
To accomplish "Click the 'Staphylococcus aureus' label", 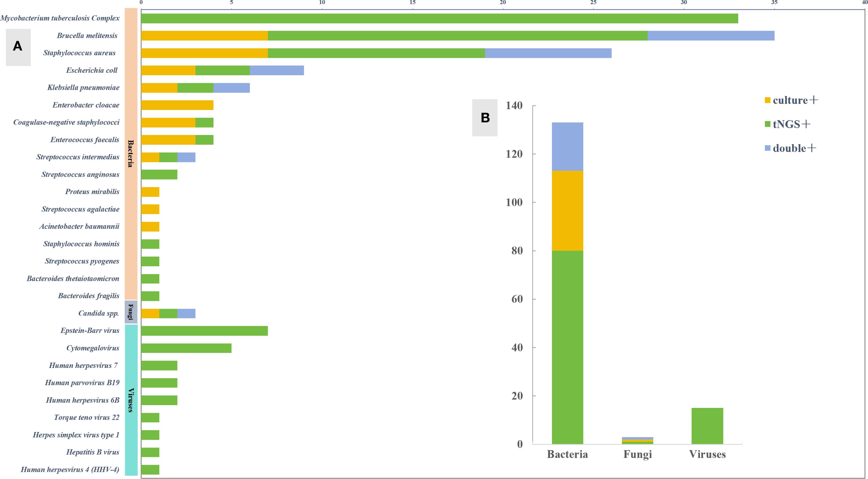I will 80,53.
